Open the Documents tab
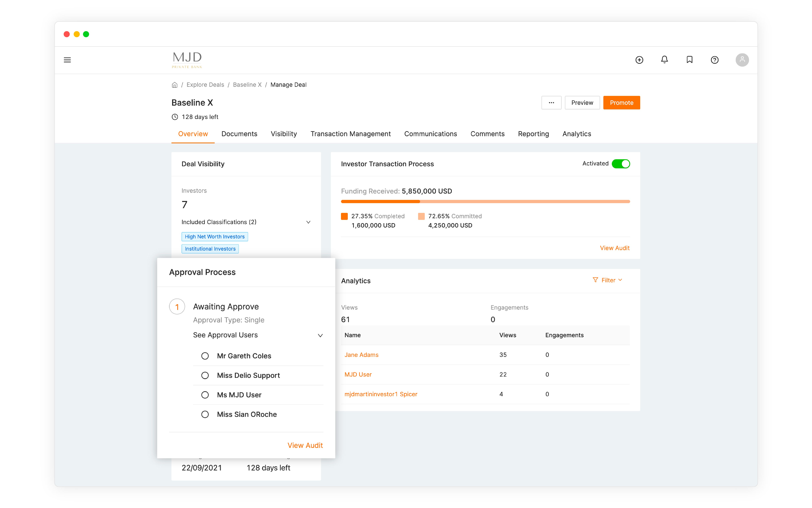The width and height of the screenshot is (812, 508). tap(239, 134)
